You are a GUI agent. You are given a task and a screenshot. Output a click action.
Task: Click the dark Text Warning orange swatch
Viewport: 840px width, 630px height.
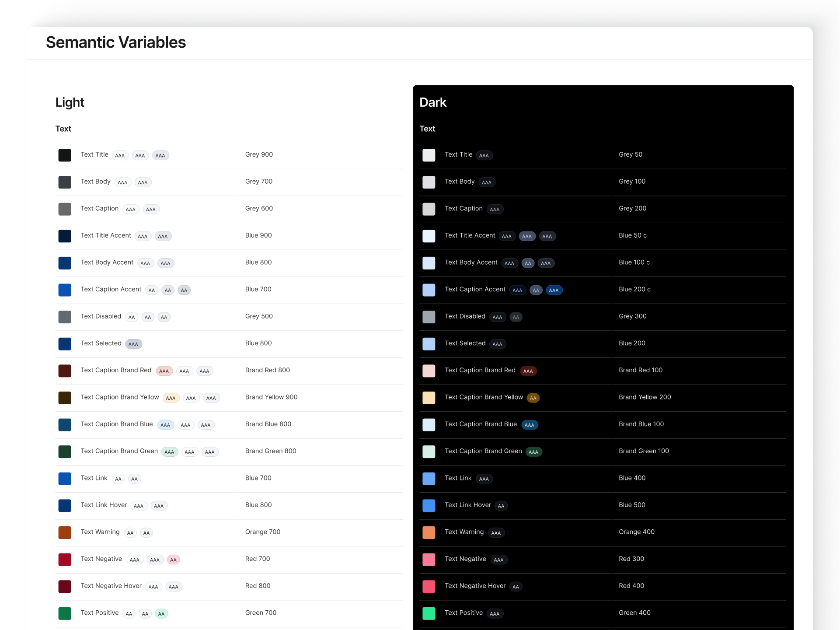429,532
